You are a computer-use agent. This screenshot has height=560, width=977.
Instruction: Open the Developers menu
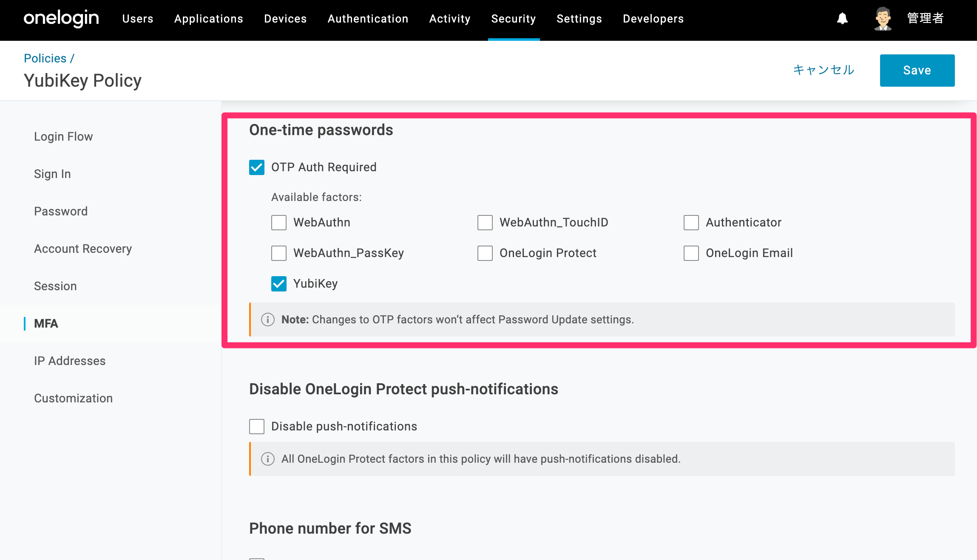pos(653,19)
